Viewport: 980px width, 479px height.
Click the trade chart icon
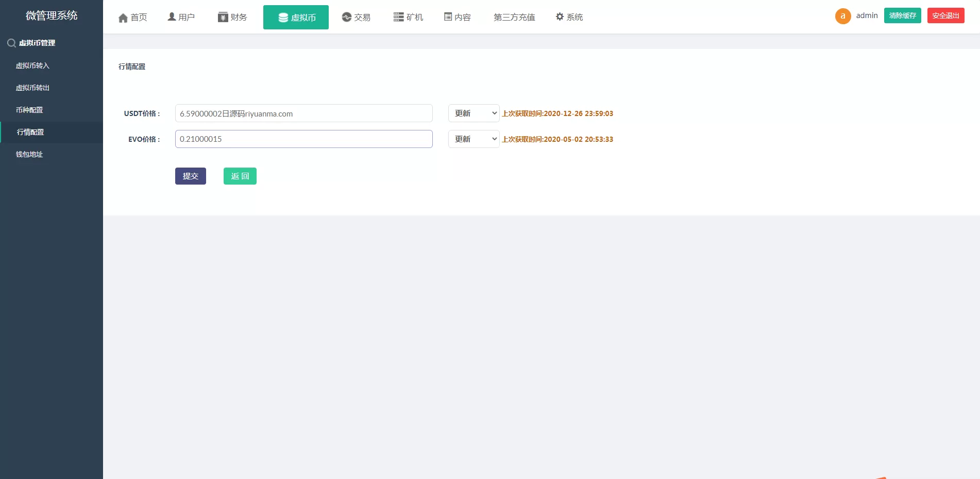pos(346,17)
